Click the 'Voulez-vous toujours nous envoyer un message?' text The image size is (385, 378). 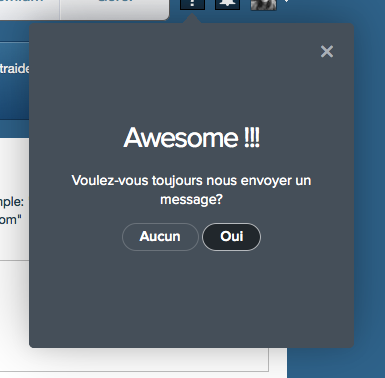point(191,190)
